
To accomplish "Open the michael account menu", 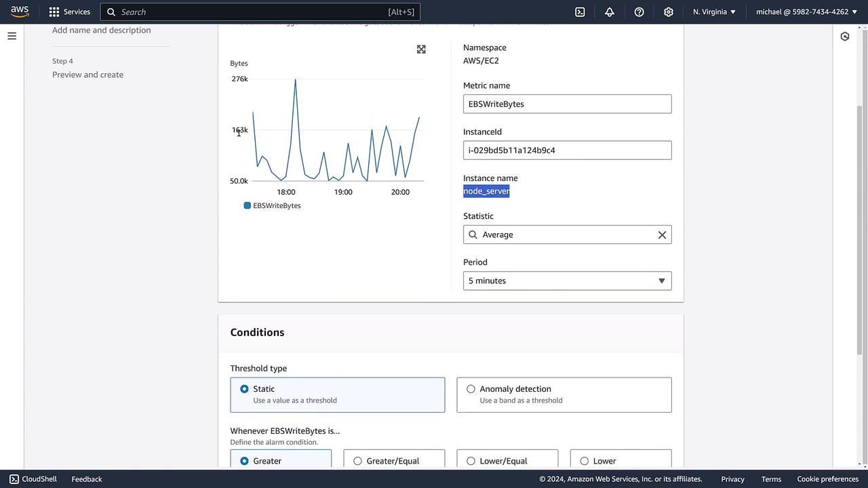I will (806, 12).
